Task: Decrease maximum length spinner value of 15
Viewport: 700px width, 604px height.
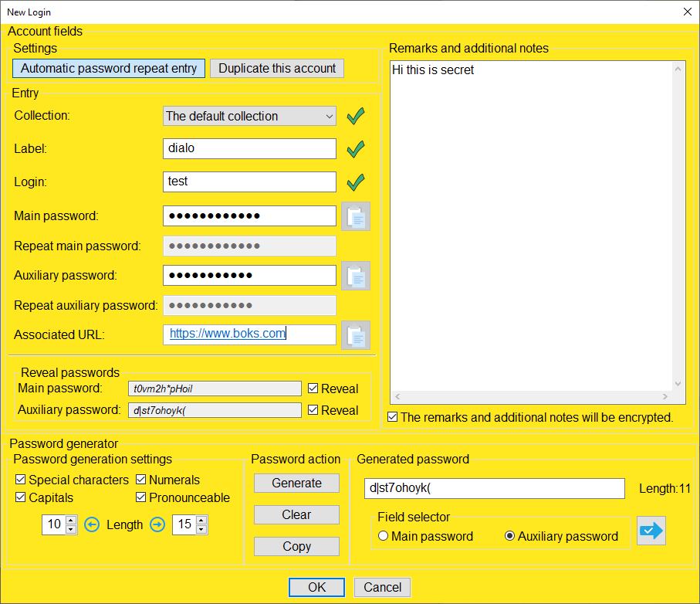Action: (x=201, y=530)
